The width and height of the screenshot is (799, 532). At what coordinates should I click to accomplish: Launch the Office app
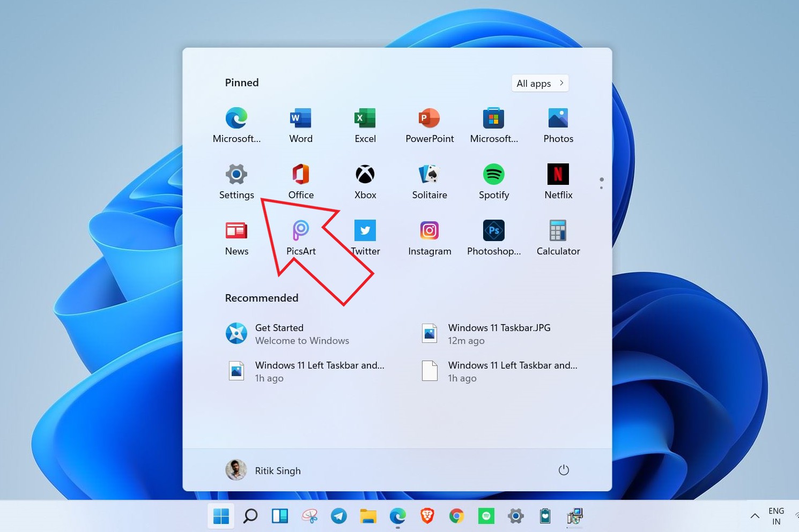(301, 182)
